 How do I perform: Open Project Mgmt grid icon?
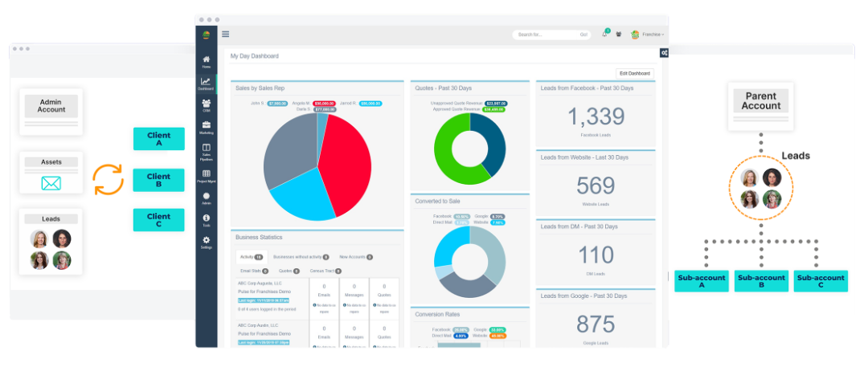pyautogui.click(x=206, y=173)
